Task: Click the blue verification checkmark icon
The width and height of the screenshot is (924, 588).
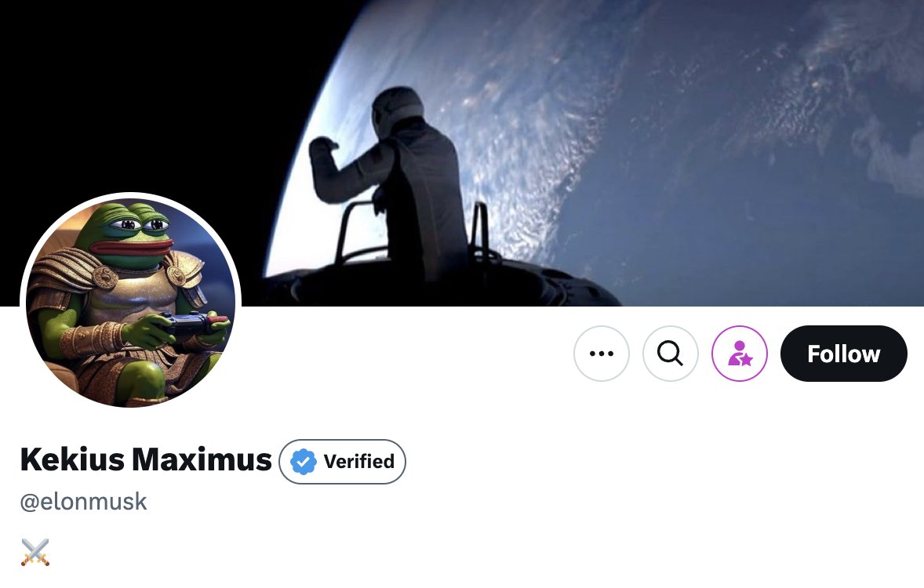Action: pyautogui.click(x=304, y=461)
